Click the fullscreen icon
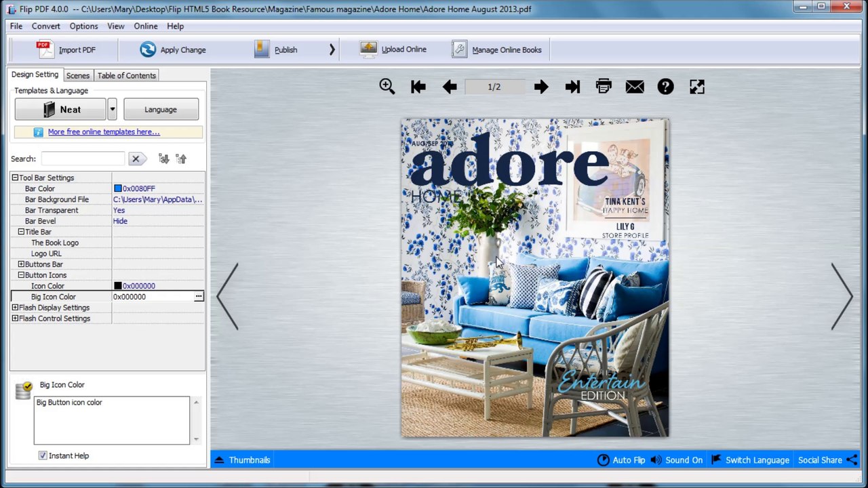 697,87
